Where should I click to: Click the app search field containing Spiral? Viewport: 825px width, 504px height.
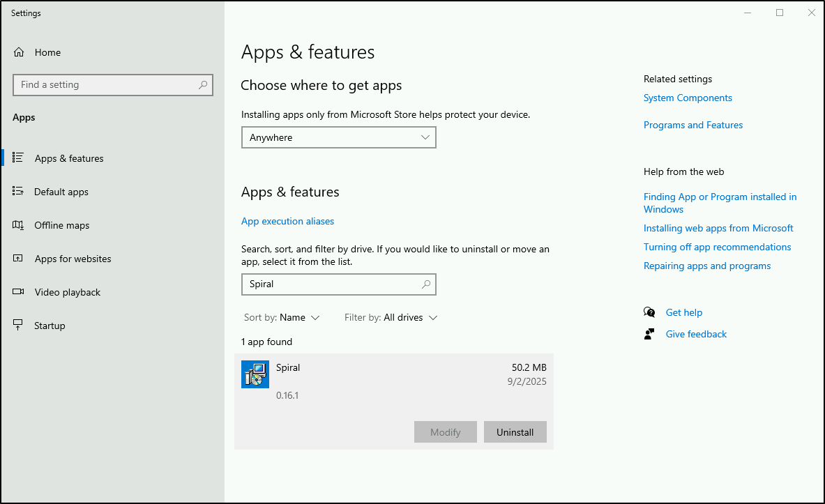[x=339, y=284]
